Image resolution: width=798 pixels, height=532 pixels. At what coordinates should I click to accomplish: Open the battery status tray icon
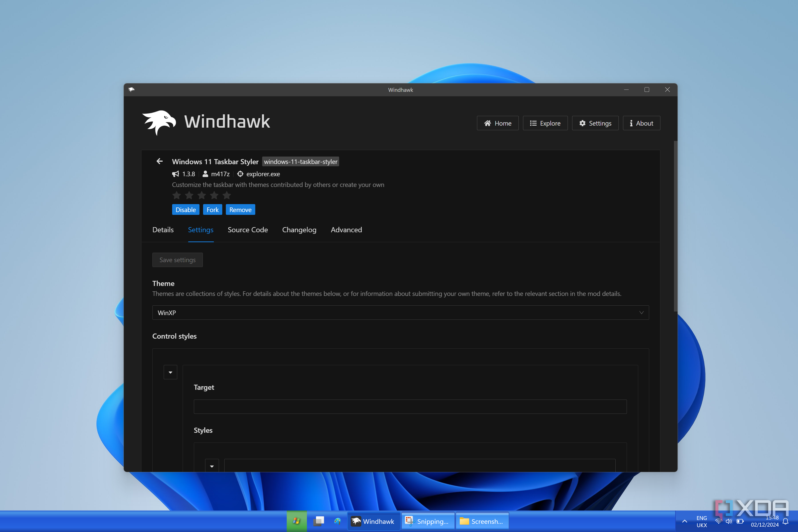(740, 522)
